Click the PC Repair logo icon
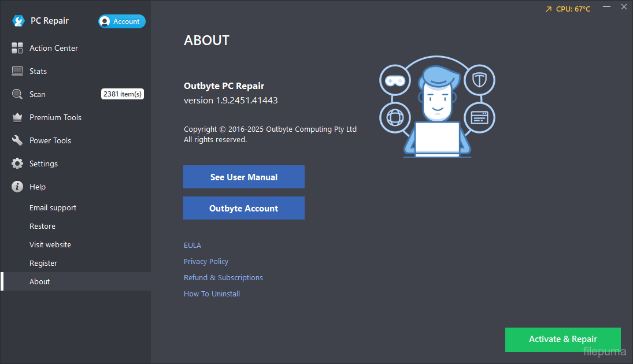The image size is (633, 364). pos(18,21)
